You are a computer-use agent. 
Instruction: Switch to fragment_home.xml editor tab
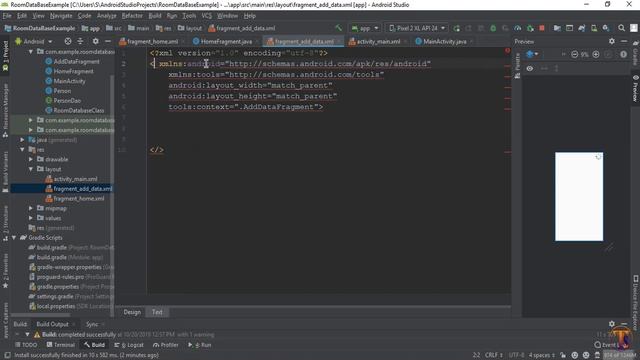click(151, 41)
